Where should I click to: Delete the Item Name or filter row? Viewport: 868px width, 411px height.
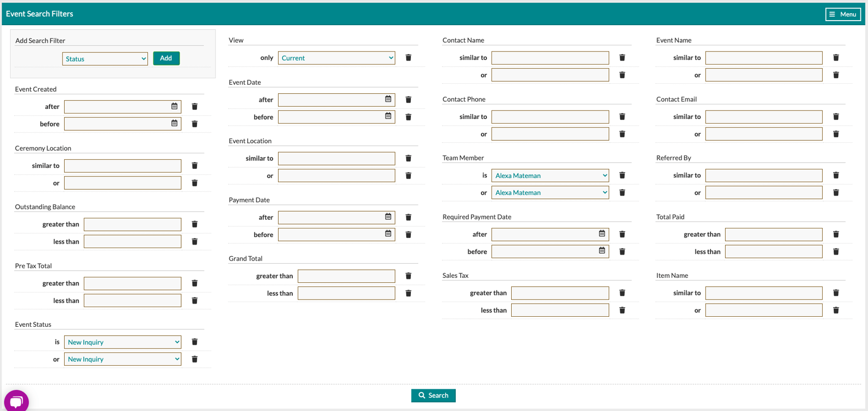(836, 310)
